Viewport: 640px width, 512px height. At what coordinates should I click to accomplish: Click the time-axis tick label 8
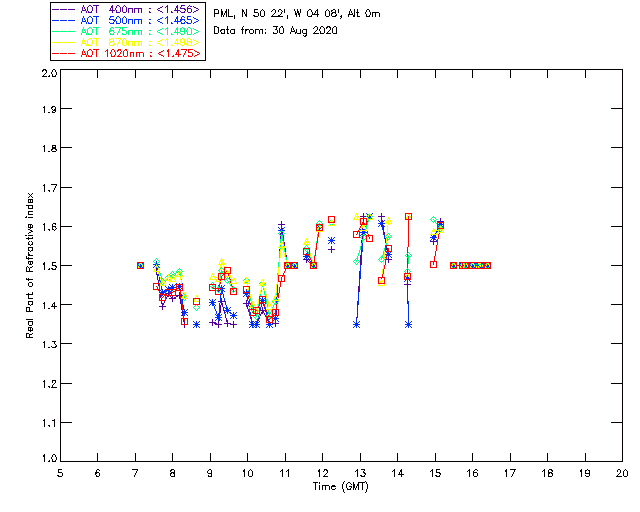(173, 473)
